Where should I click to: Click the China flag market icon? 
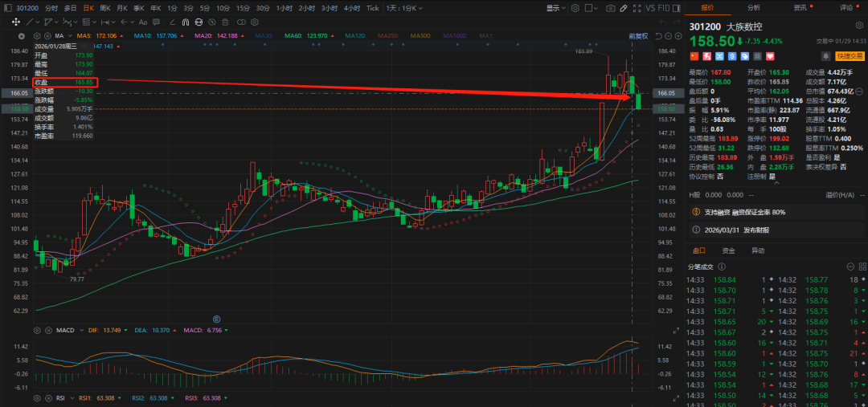[x=694, y=56]
